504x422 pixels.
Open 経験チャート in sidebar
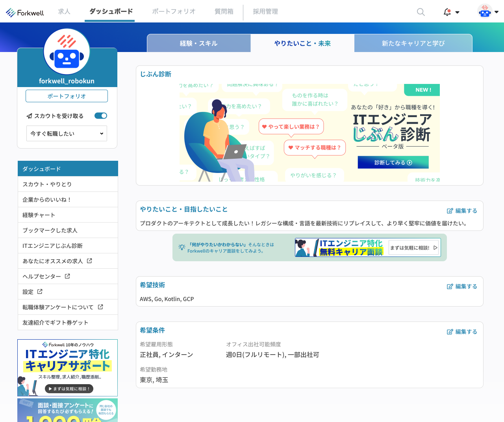(x=68, y=215)
